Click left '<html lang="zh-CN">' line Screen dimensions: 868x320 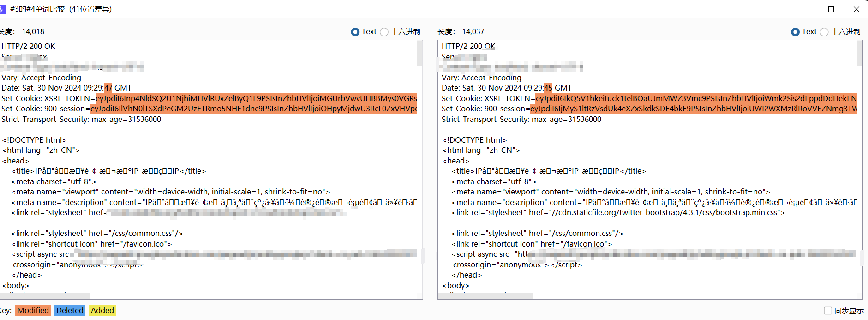42,151
